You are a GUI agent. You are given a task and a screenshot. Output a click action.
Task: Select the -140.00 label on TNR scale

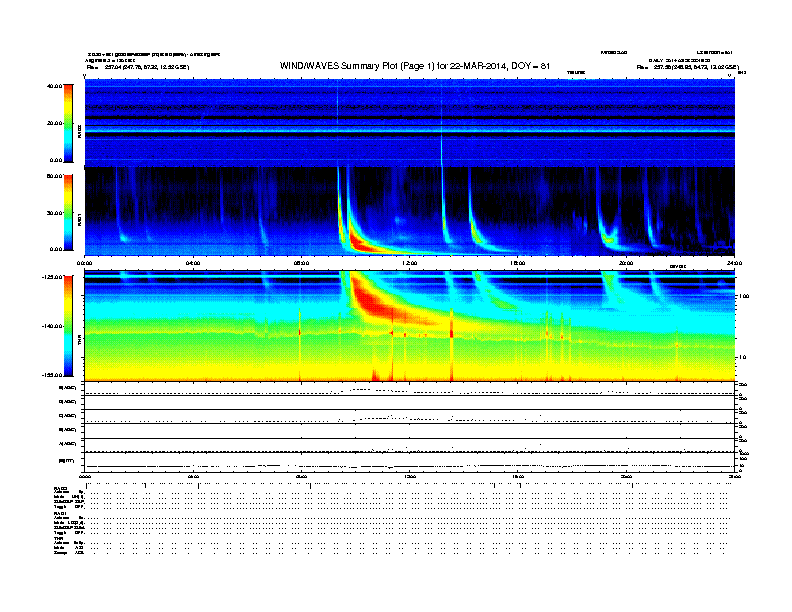tap(52, 326)
